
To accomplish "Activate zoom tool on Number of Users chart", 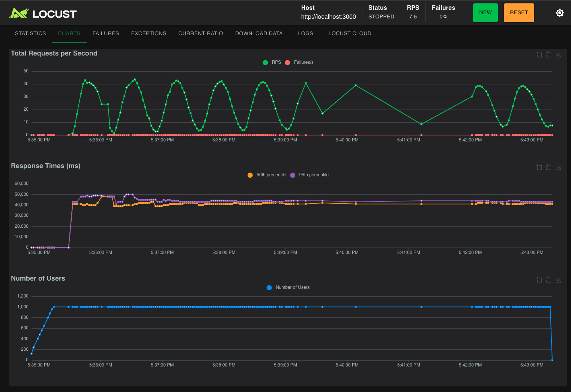I will point(539,280).
